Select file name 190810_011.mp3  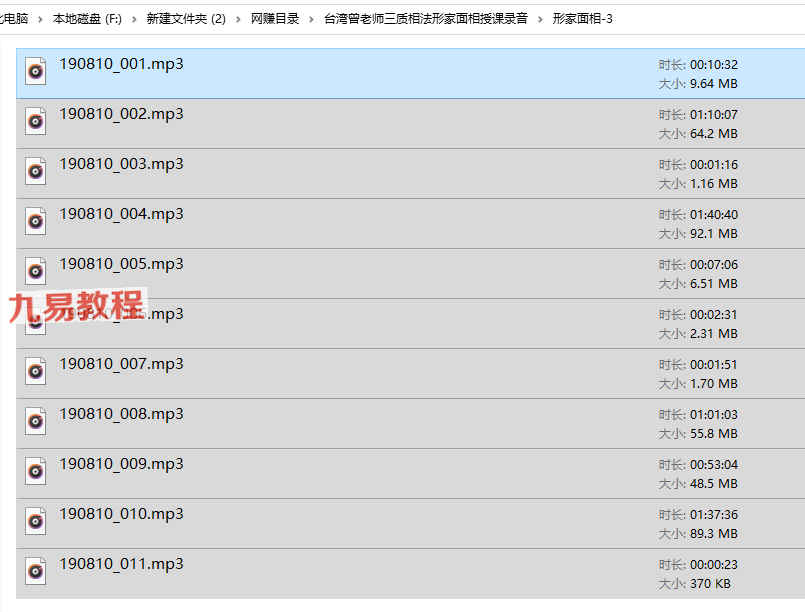pos(121,564)
